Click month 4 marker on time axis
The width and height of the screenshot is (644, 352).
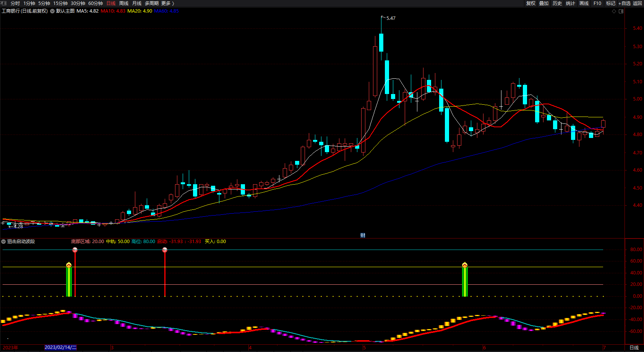(250, 347)
